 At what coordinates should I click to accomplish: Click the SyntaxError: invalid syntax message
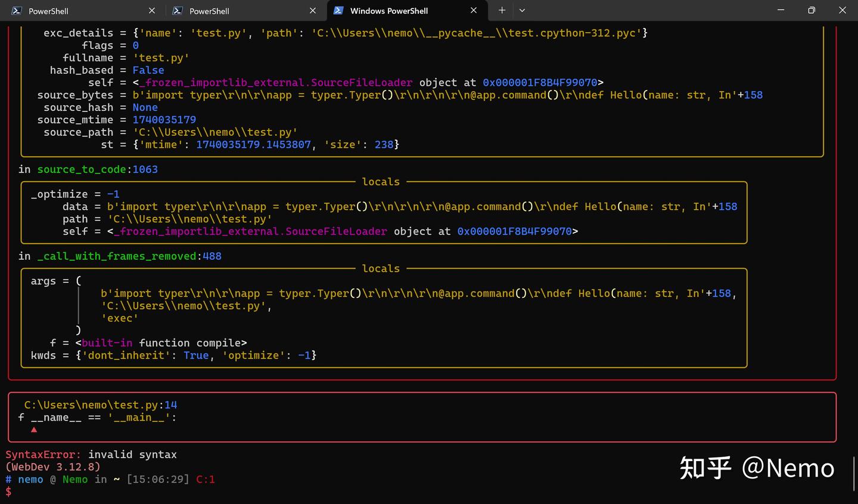coord(89,454)
